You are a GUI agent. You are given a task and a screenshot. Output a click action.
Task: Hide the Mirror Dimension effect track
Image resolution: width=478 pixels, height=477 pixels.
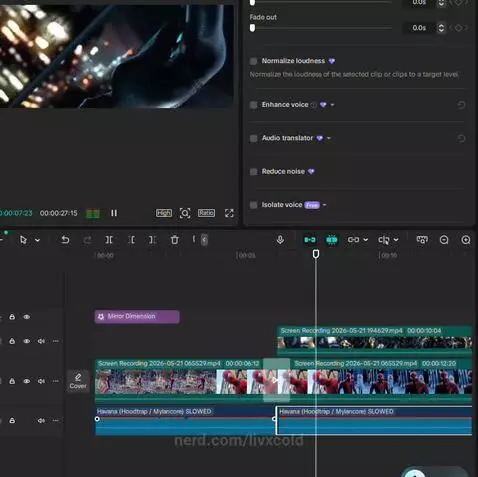[x=27, y=317]
